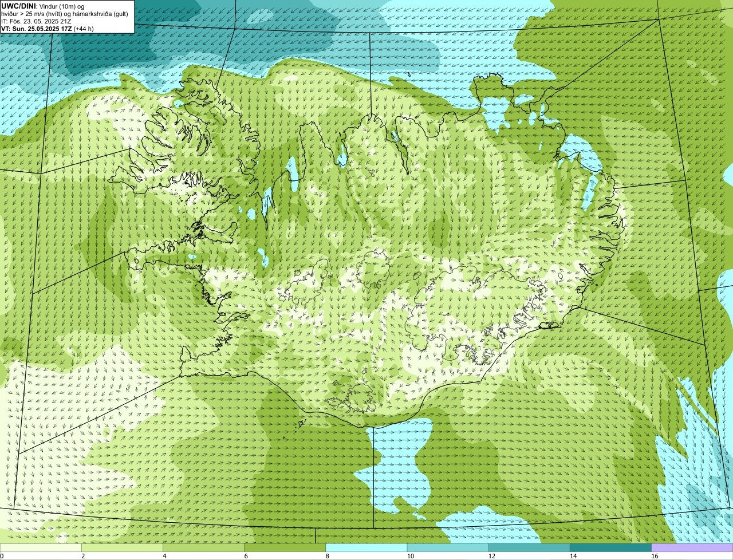
Task: Click the 'VT: Sun. 25.05.2025 17Z' line
Action: click(x=36, y=29)
